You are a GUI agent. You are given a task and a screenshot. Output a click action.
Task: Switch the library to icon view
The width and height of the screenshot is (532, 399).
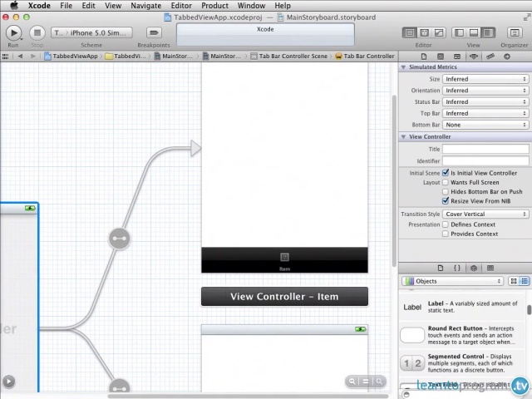pos(514,281)
